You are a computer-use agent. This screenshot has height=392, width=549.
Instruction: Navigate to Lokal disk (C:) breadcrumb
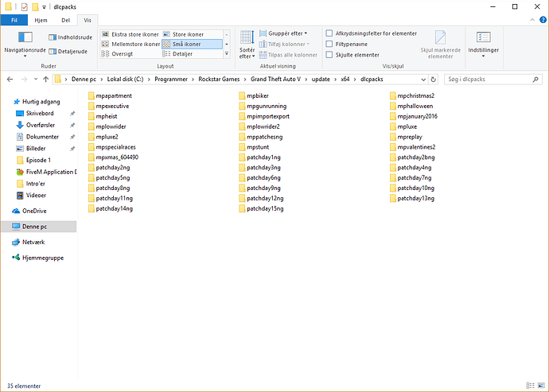coord(126,79)
